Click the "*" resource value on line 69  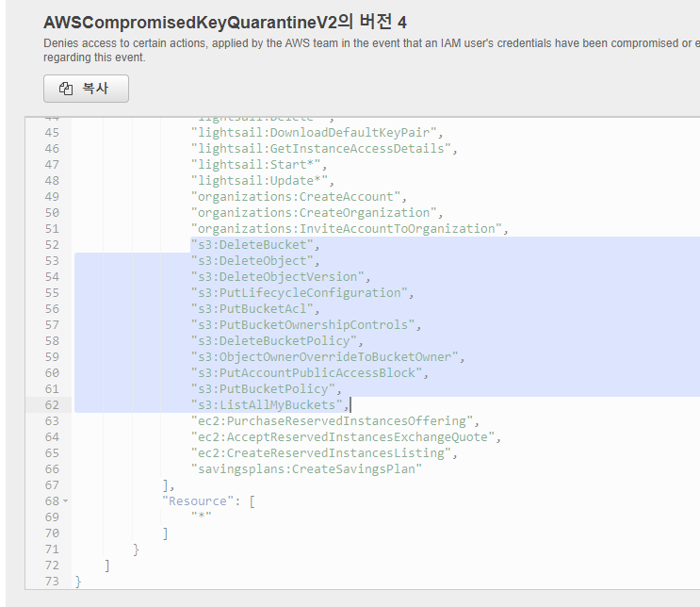click(202, 517)
